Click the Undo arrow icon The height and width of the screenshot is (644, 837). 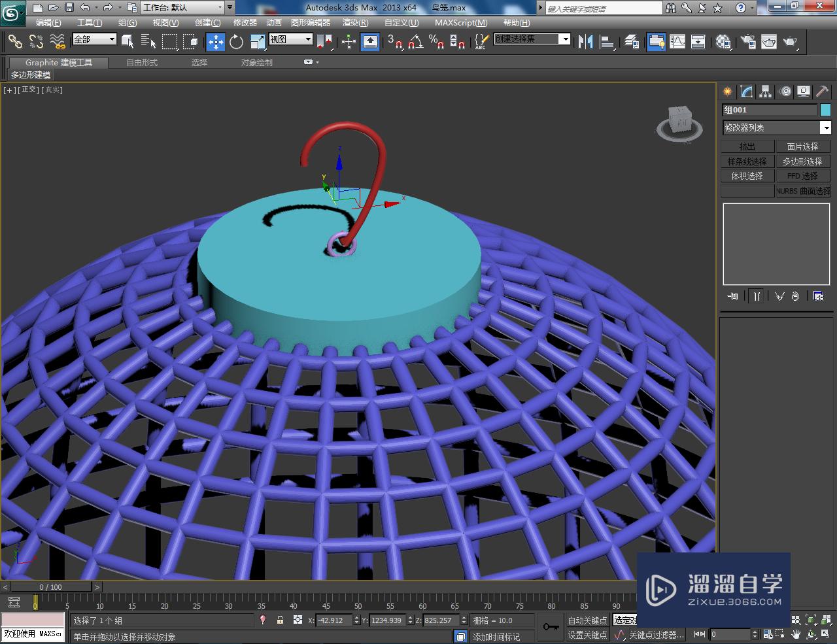pos(84,8)
